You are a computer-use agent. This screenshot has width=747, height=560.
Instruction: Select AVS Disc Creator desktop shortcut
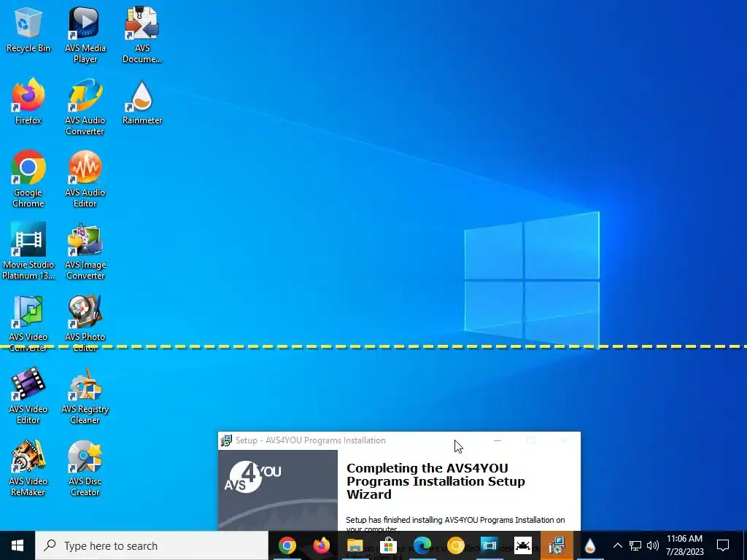(85, 469)
